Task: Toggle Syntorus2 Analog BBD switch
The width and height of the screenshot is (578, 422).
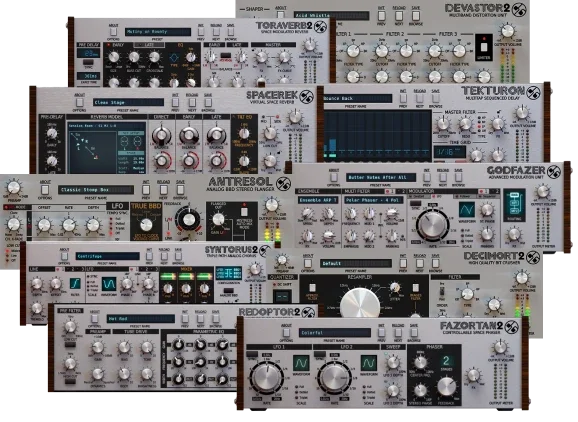Action: (x=229, y=291)
